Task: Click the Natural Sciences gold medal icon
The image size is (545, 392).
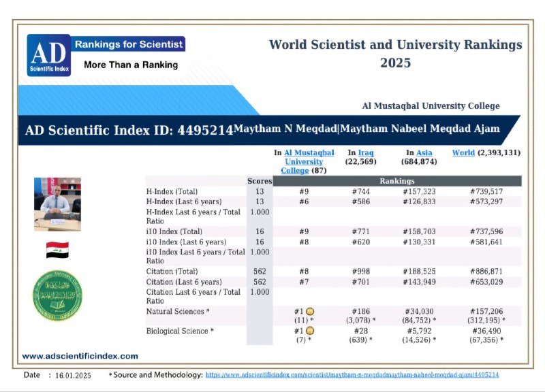Action: [310, 312]
